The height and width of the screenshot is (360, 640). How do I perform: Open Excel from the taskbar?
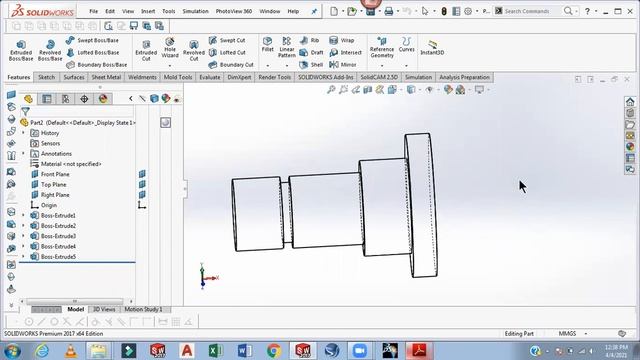coord(216,350)
